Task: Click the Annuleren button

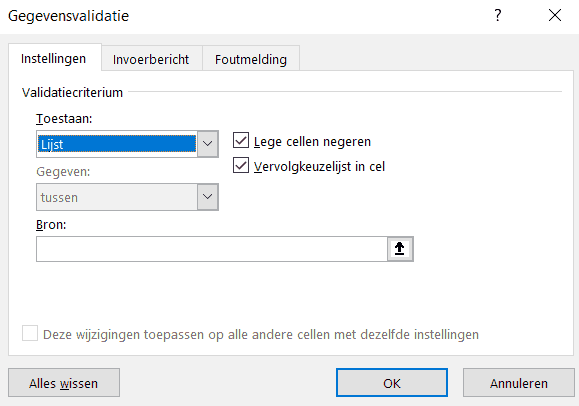Action: click(519, 383)
